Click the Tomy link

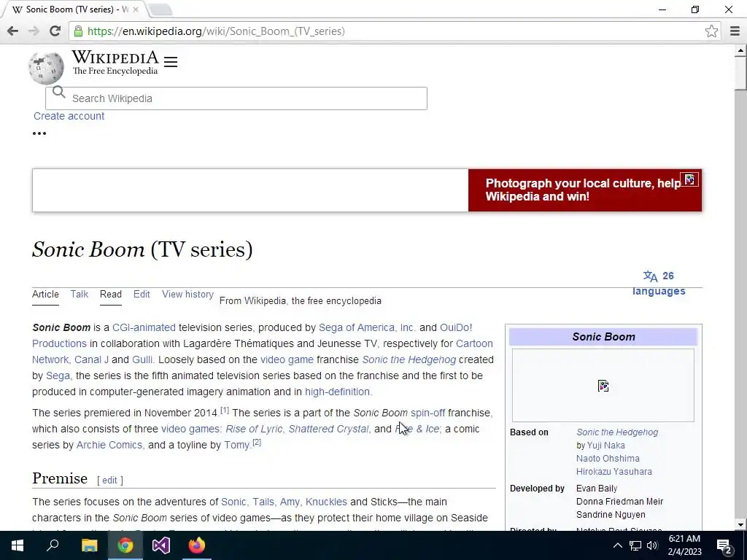(237, 445)
